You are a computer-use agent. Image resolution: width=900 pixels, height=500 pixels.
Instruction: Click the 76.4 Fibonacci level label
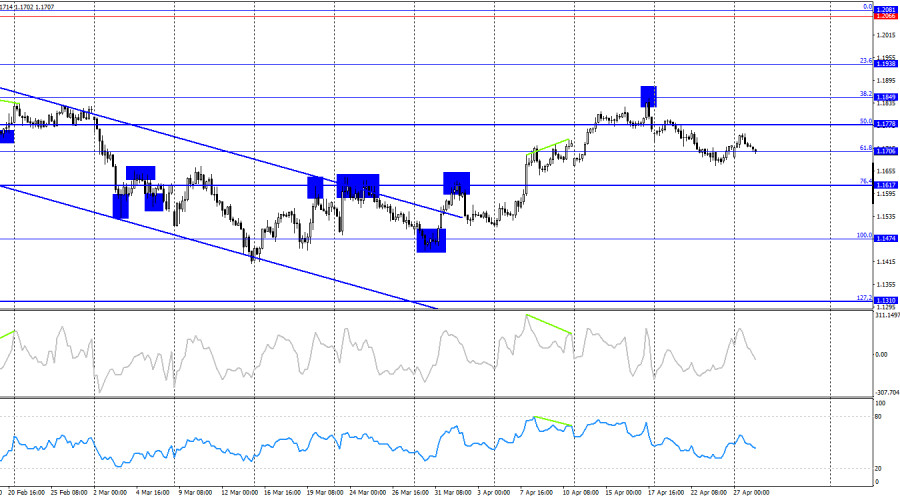866,181
